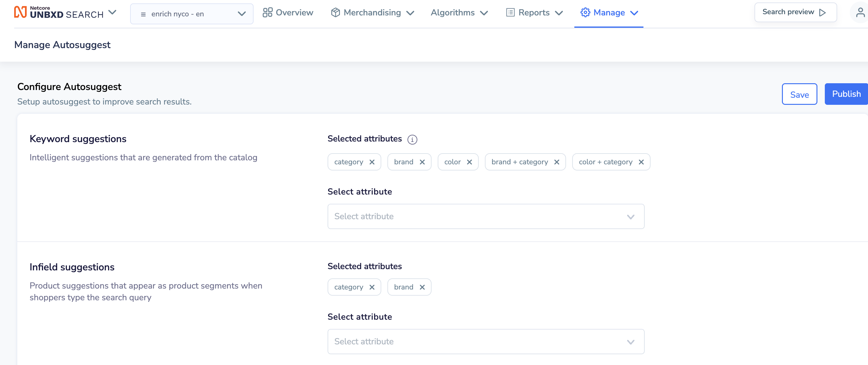Remove category from infield suggestions
The width and height of the screenshot is (868, 365).
coord(372,287)
